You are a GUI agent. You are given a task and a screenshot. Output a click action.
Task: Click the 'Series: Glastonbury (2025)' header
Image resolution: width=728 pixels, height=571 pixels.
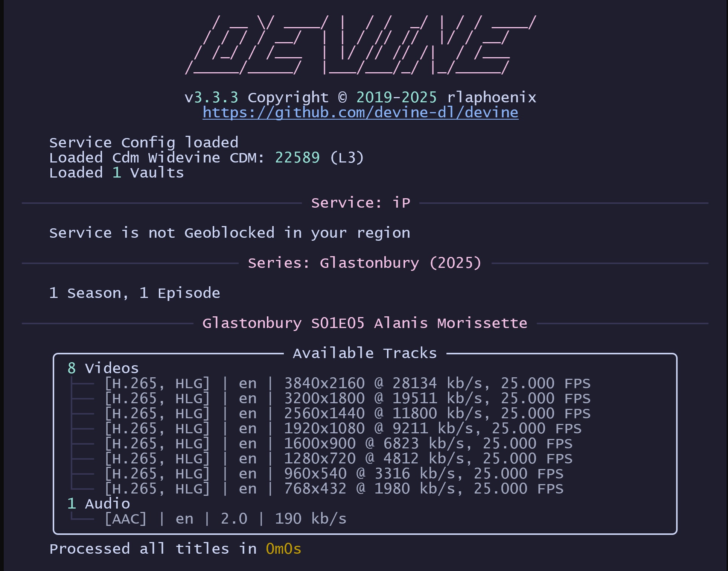[364, 263]
